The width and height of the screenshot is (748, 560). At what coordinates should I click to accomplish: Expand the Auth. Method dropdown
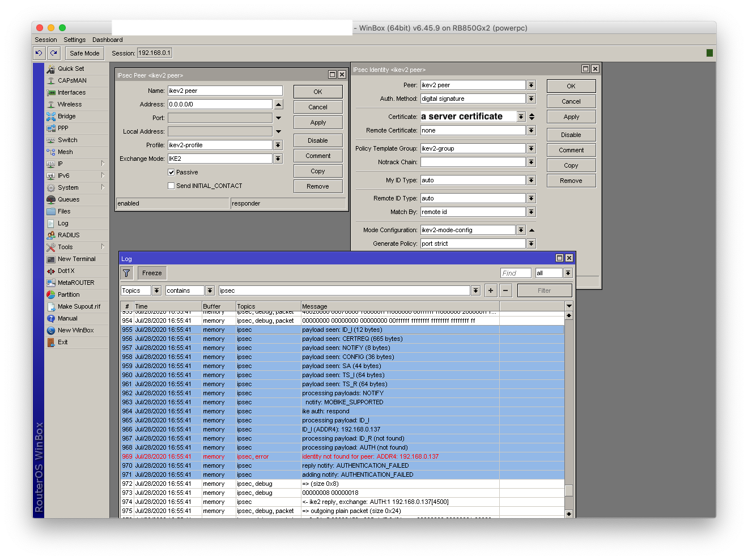[x=531, y=99]
